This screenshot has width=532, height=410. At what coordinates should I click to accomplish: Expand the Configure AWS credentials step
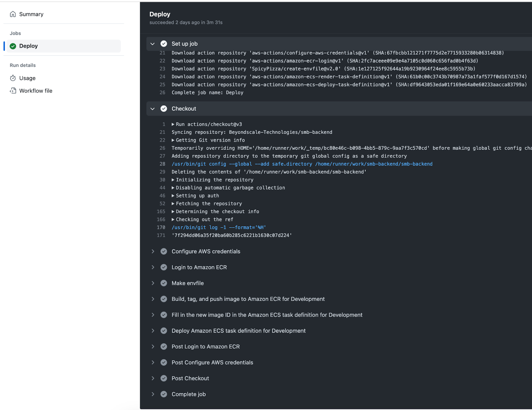153,251
